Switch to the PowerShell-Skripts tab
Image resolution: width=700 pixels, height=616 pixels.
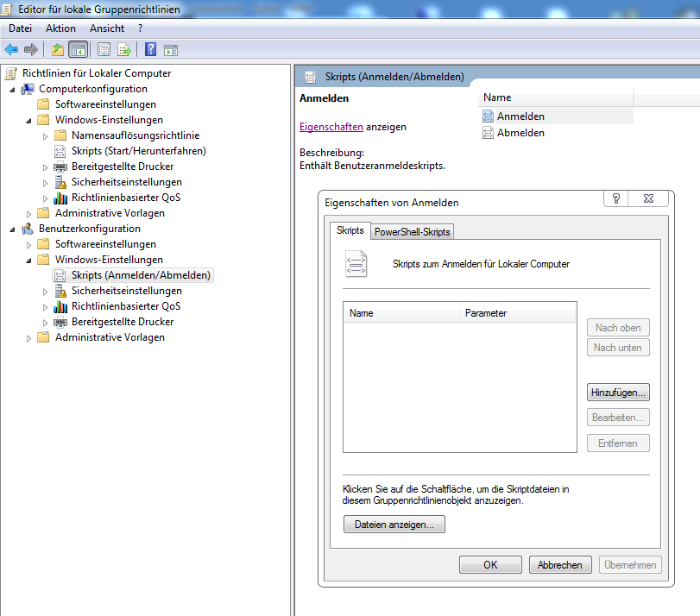tap(412, 232)
